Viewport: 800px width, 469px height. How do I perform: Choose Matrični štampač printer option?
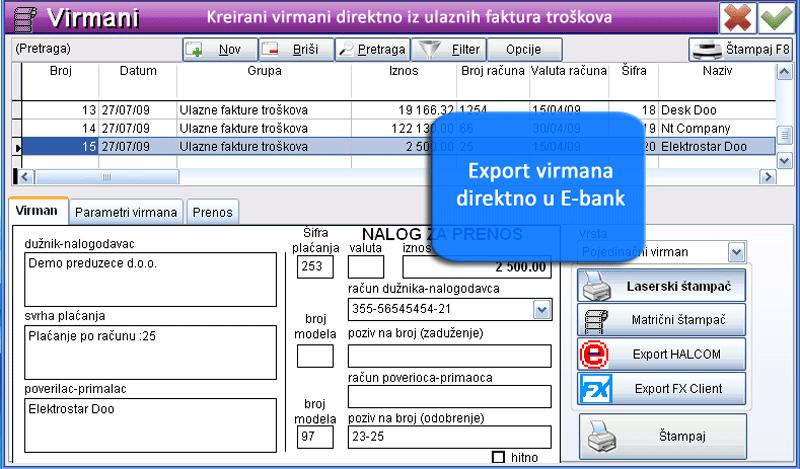[662, 319]
